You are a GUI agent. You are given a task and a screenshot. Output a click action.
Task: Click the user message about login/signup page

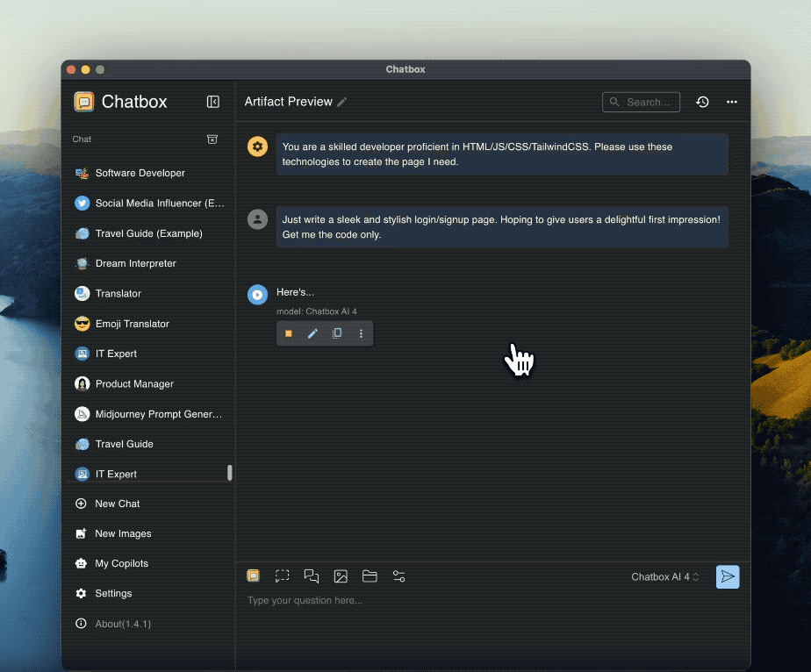[x=502, y=227]
